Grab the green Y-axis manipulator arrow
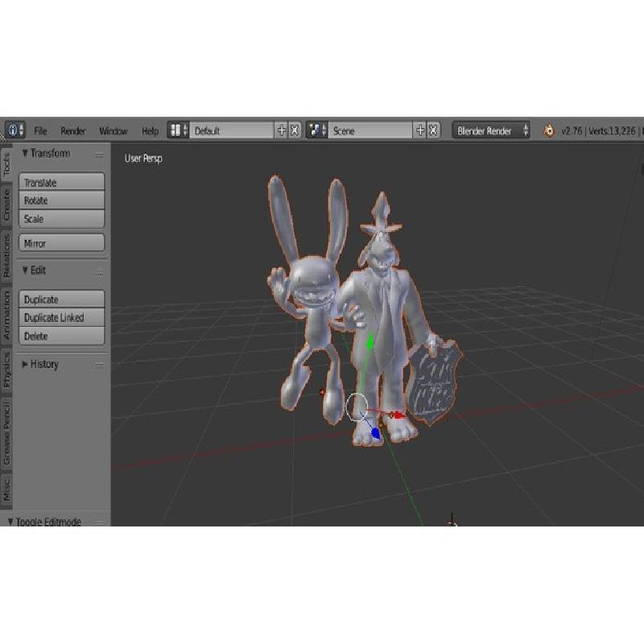The width and height of the screenshot is (644, 644). [x=370, y=341]
